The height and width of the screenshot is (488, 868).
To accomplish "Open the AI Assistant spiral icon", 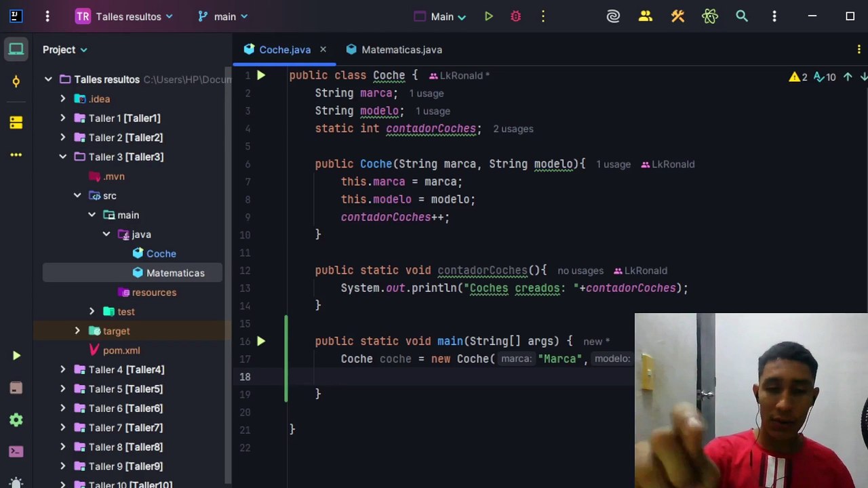I will (613, 16).
